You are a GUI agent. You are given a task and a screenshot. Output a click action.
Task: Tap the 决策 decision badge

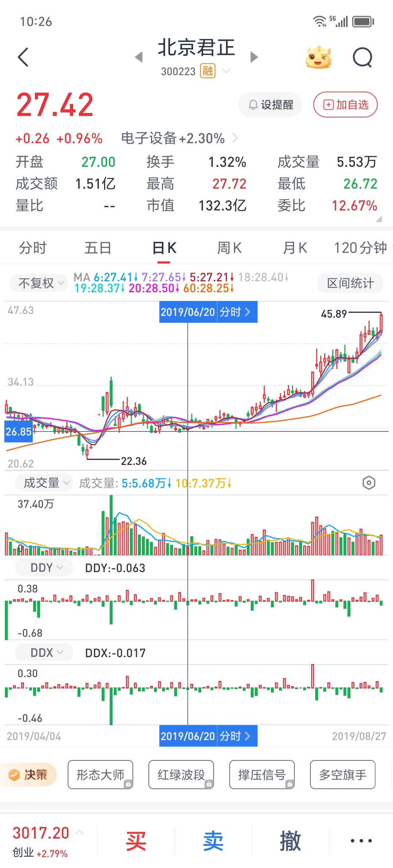click(x=28, y=775)
